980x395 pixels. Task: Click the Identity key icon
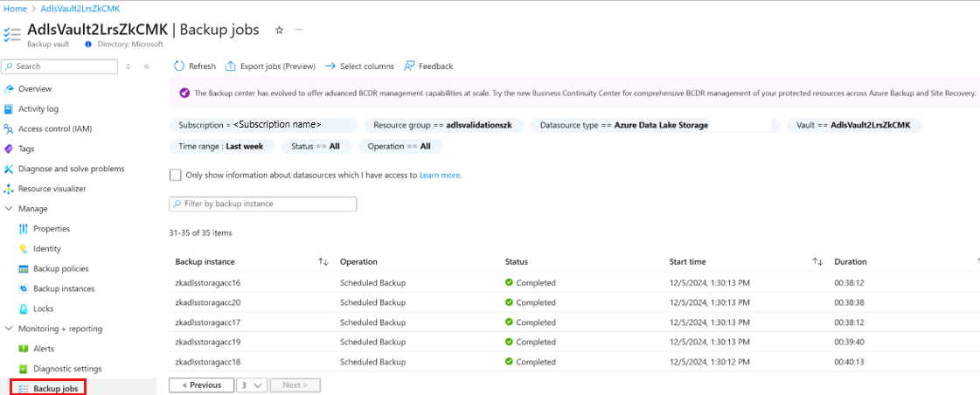[24, 249]
